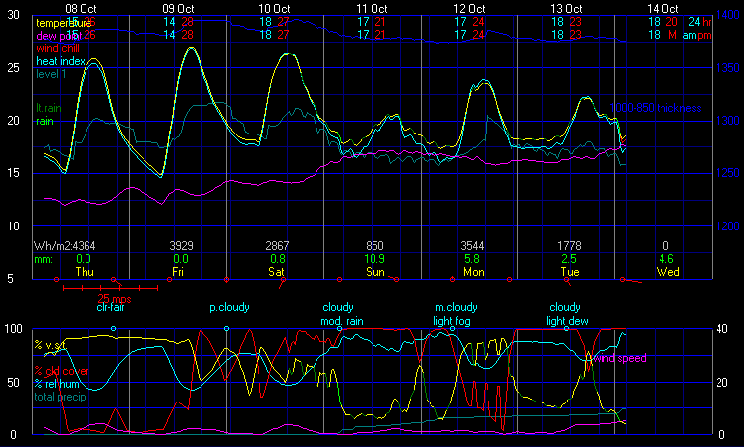744x447 pixels.
Task: Click the "12 Oct" date header
Action: pos(469,9)
